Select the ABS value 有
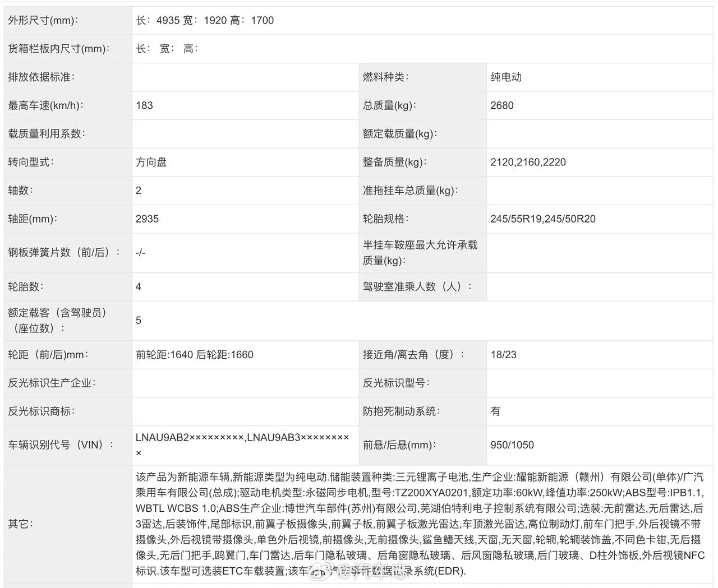718x588 pixels. pos(495,411)
